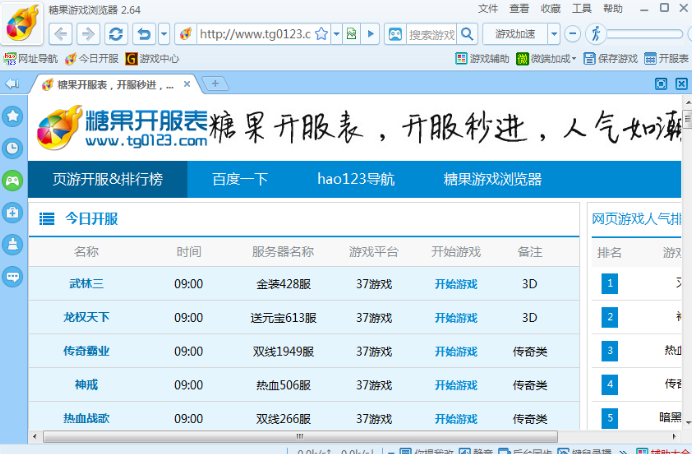The image size is (692, 454).
Task: Open a new tab with plus button
Action: click(x=215, y=83)
